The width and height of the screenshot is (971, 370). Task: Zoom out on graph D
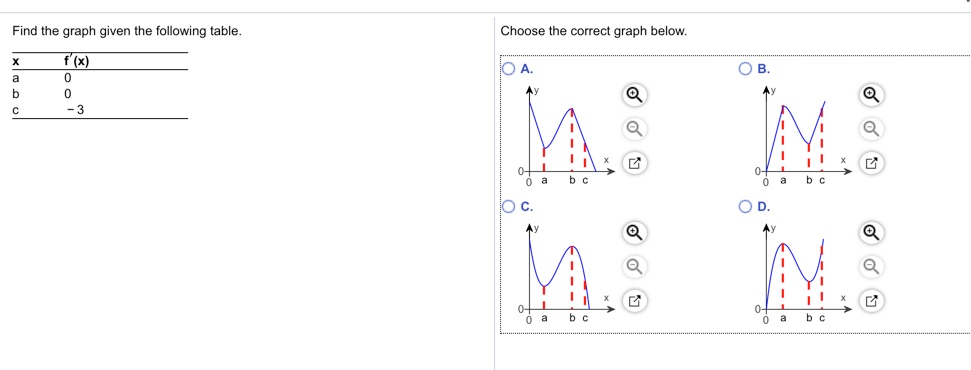(870, 266)
